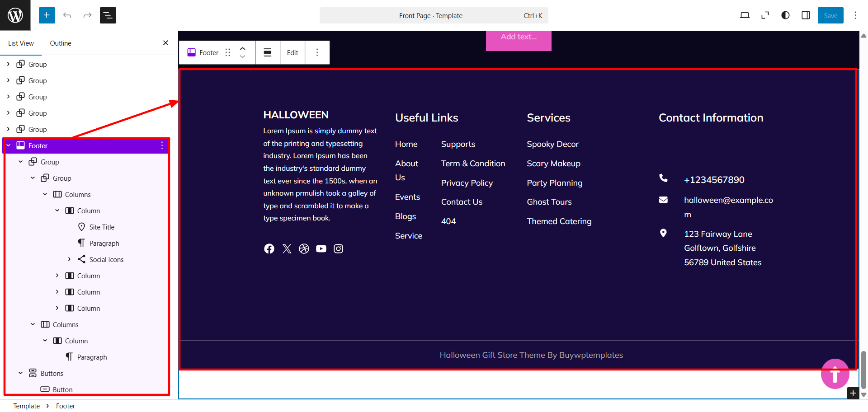Toggle the Styles half-circle button
868x412 pixels.
point(785,15)
